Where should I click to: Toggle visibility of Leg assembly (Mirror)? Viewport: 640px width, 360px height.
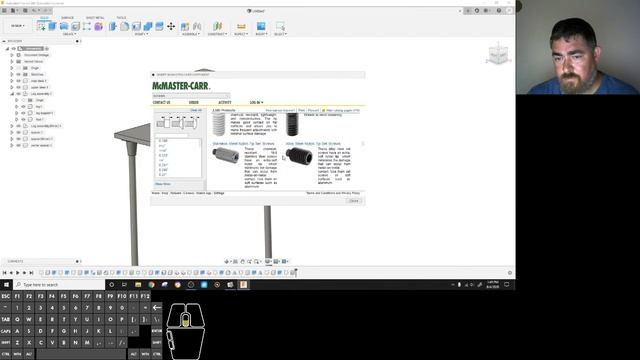18,126
